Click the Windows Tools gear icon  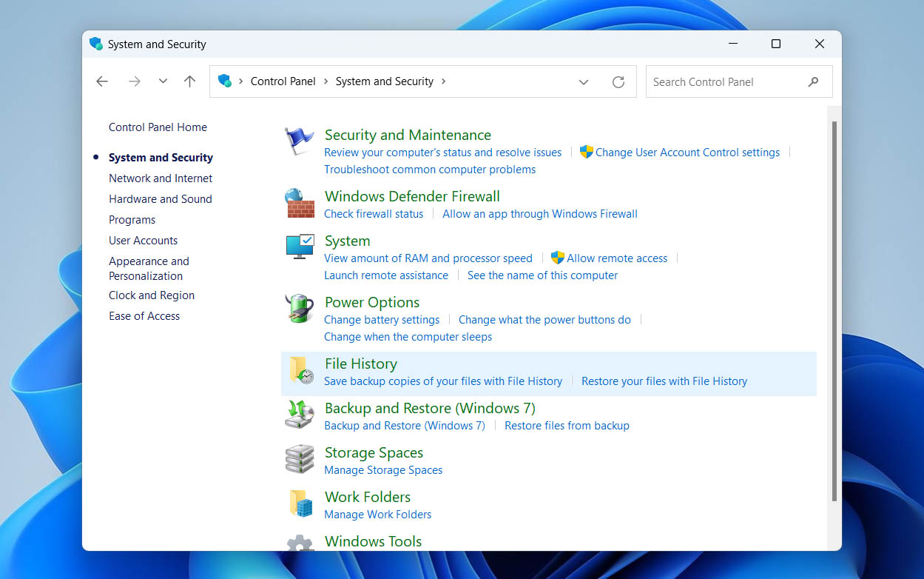pos(300,543)
